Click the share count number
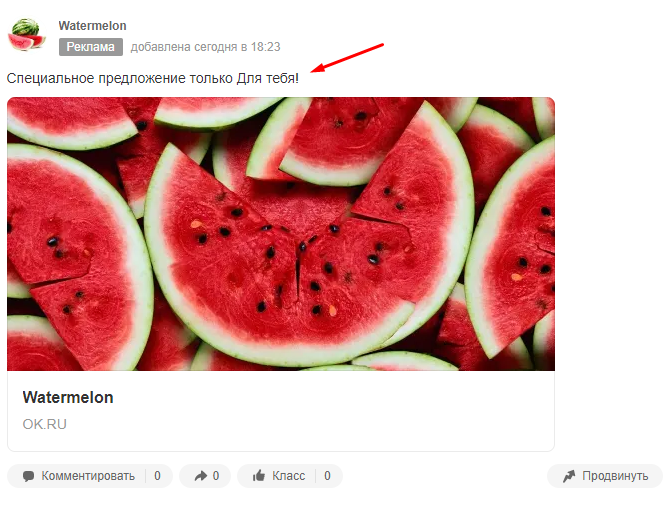Screen dimensions: 670x505 [x=216, y=476]
